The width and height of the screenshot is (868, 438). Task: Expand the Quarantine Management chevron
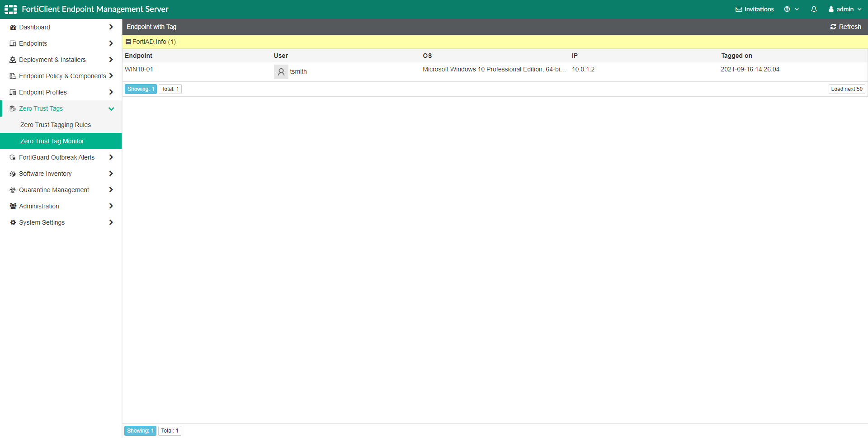pos(111,190)
